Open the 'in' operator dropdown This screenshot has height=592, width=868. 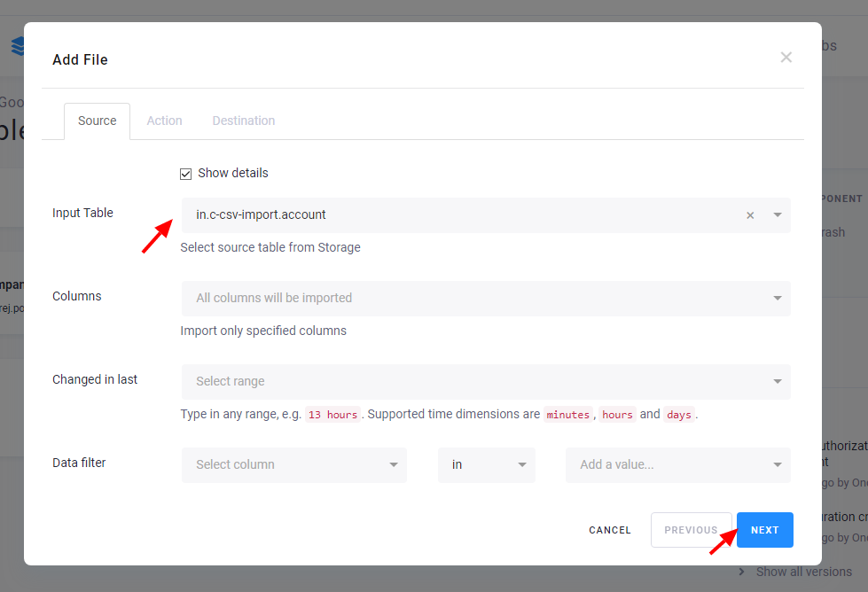click(x=486, y=464)
